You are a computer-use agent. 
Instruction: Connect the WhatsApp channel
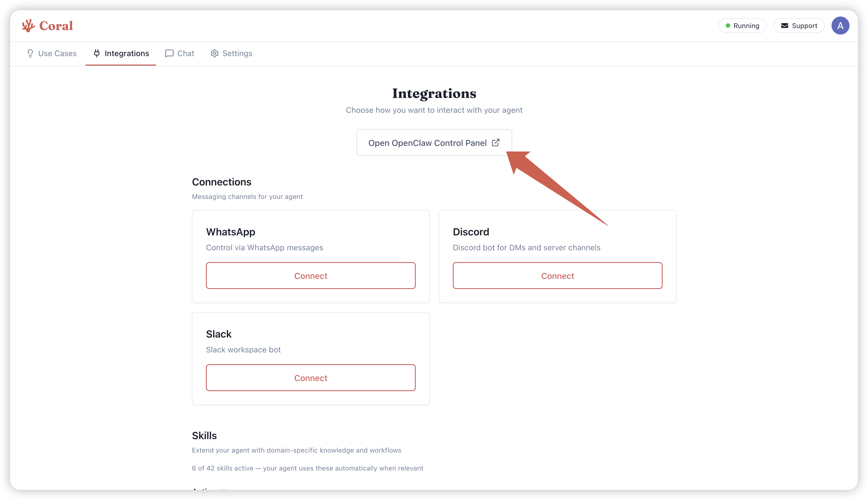(310, 276)
